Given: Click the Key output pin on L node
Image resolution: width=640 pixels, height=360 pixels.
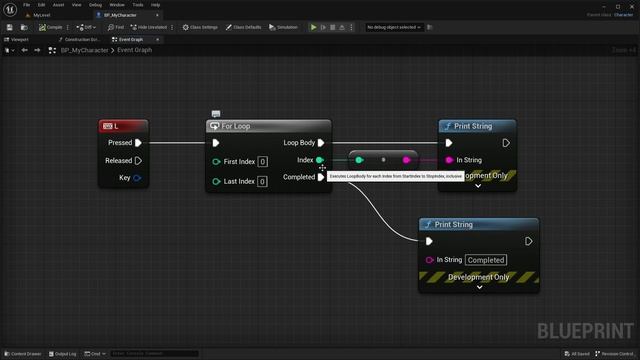Looking at the screenshot, I should click(137, 178).
